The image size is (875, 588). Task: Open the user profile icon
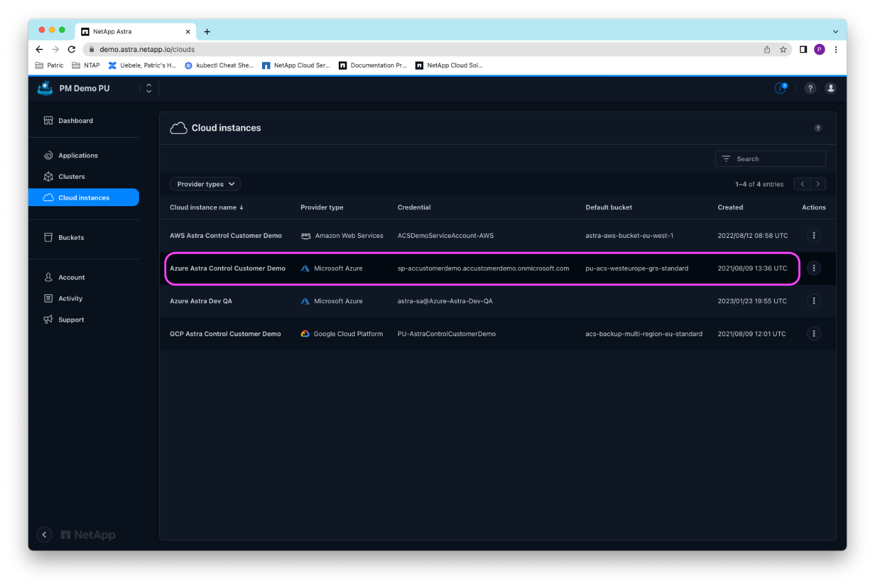(831, 88)
